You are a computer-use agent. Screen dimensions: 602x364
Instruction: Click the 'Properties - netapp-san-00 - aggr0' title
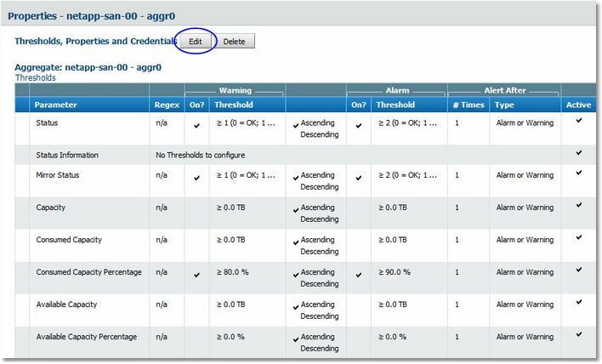click(91, 16)
